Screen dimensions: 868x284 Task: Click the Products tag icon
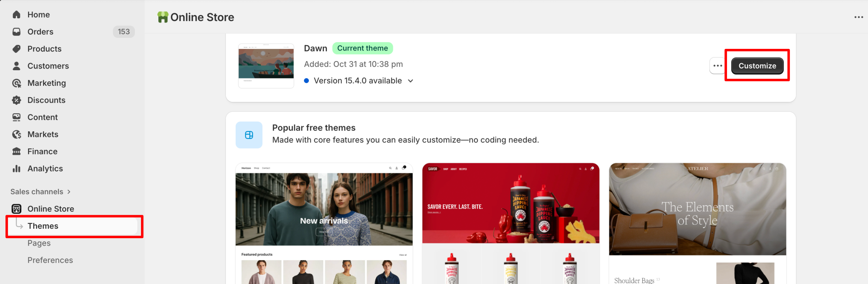click(x=16, y=49)
